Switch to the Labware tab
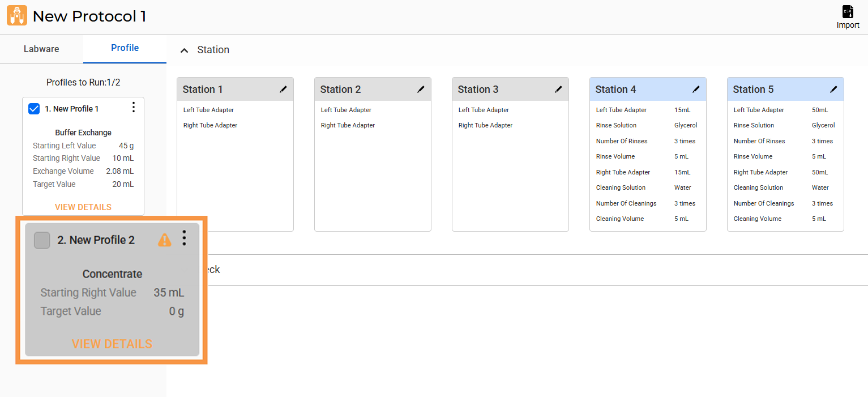The height and width of the screenshot is (397, 868). pos(41,49)
